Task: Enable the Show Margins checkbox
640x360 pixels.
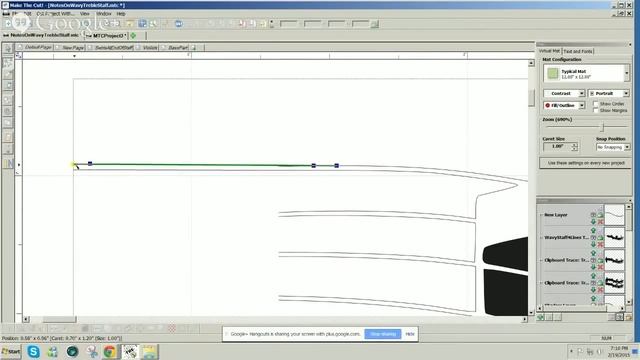Action: click(x=596, y=111)
